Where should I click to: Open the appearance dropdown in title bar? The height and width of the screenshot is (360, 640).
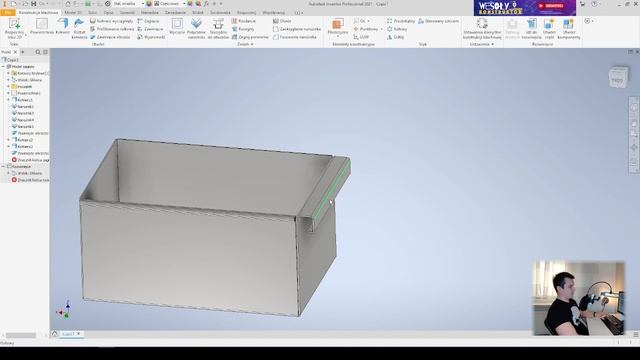pos(169,4)
